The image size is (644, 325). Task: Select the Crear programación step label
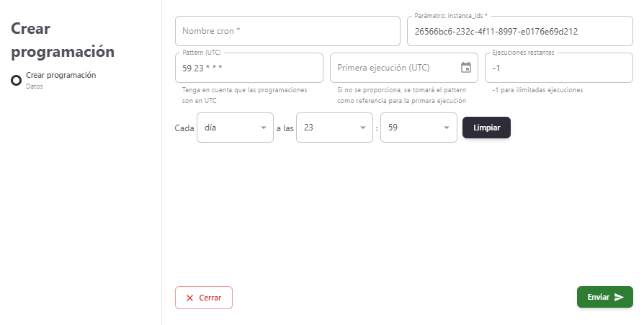(61, 75)
